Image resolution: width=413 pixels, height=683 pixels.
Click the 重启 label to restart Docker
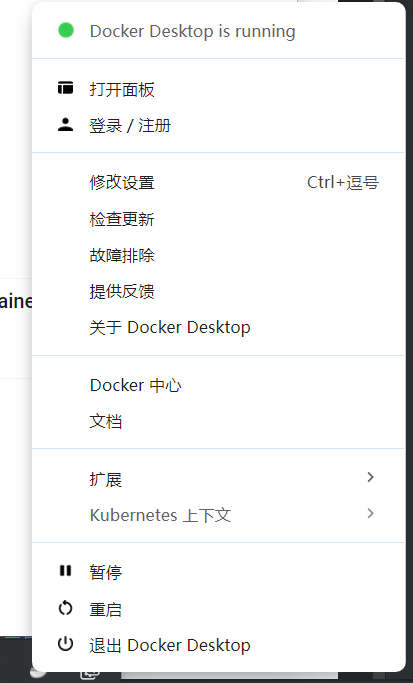[x=105, y=609]
